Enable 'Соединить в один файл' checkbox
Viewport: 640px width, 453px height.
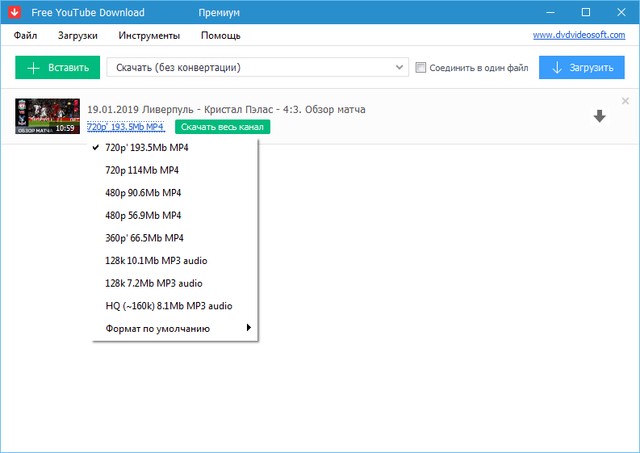point(420,68)
